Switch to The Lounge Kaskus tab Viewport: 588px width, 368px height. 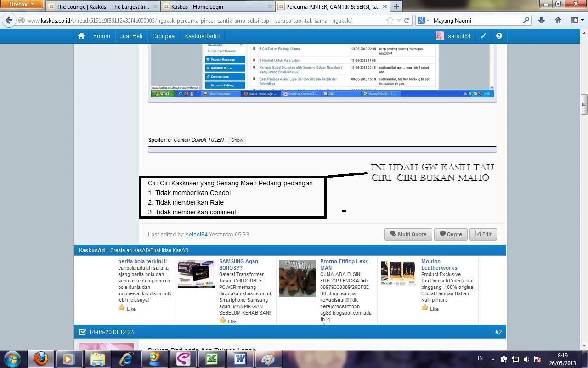102,6
